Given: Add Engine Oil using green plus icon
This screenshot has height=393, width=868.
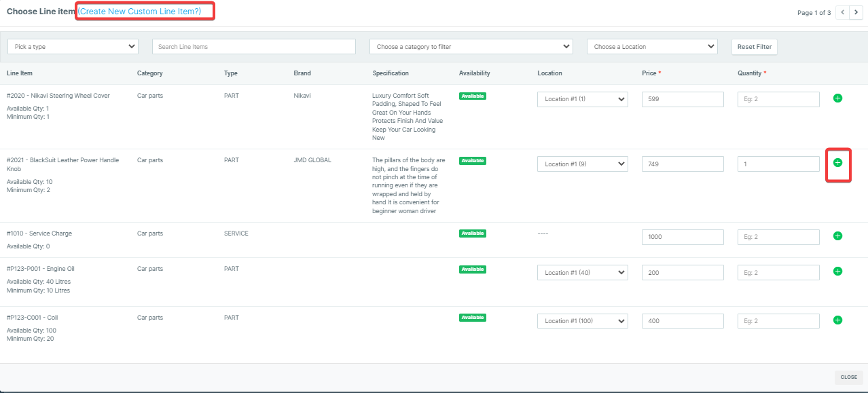Looking at the screenshot, I should pyautogui.click(x=837, y=272).
